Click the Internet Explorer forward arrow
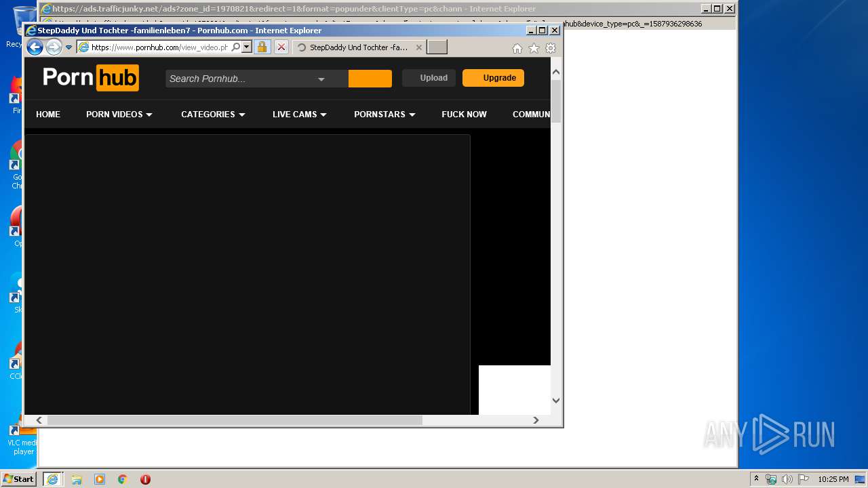Image resolution: width=868 pixels, height=488 pixels. click(x=54, y=47)
